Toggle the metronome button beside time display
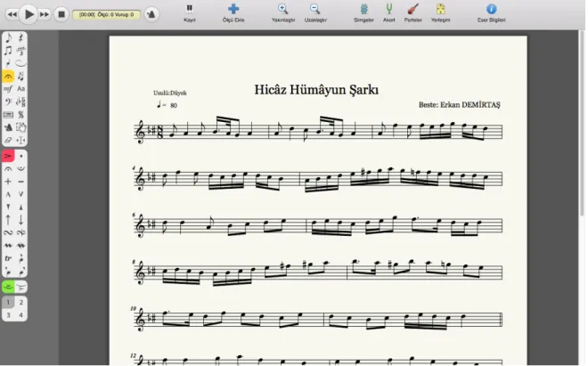Viewport: 588px width, 366px height. 151,14
